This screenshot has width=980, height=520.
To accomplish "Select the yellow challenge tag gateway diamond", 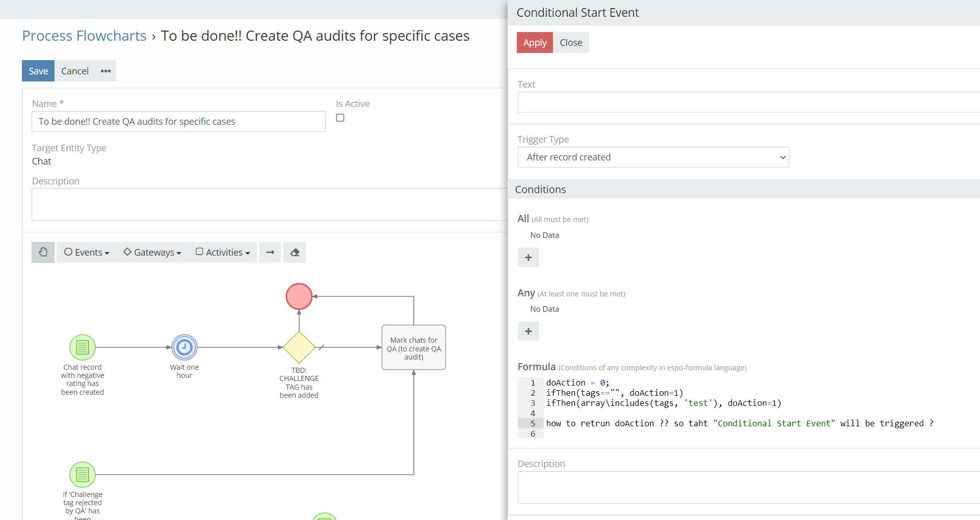I will (x=299, y=347).
